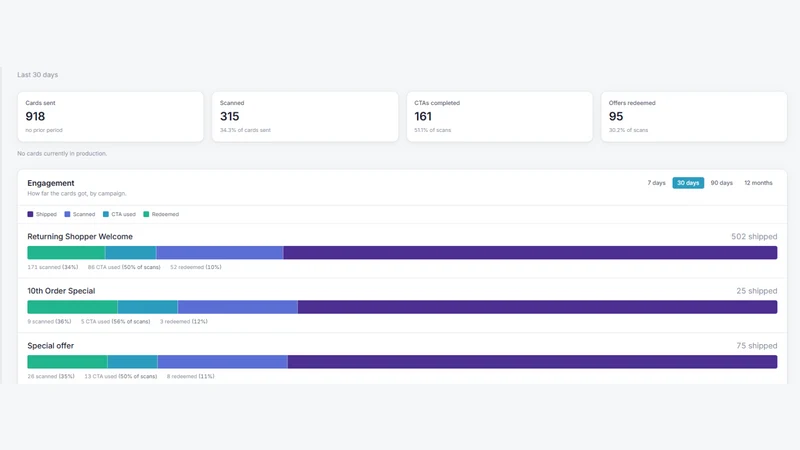Click purple shipped segment of Returning Shopper Welcome

pos(531,253)
